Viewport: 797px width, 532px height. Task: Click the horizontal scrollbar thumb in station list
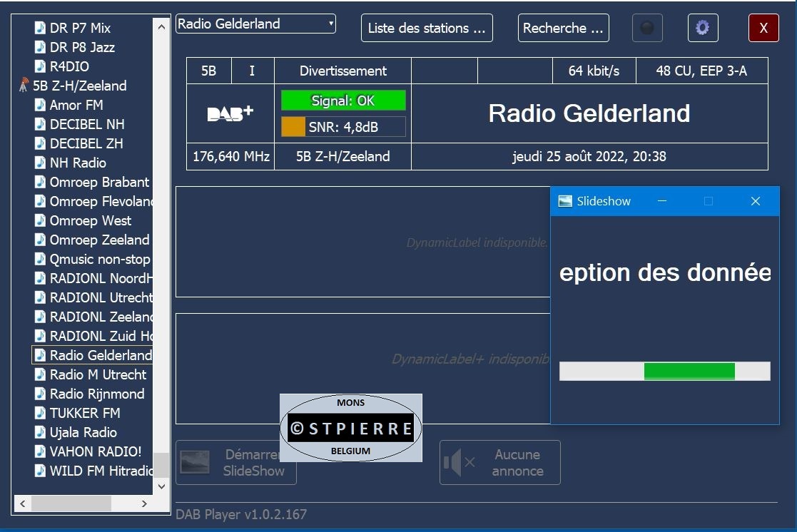tap(71, 503)
